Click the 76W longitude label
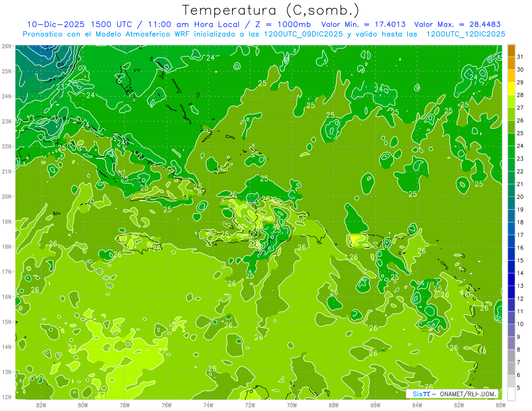Screen dimensions: 532x411 [x=166, y=405]
